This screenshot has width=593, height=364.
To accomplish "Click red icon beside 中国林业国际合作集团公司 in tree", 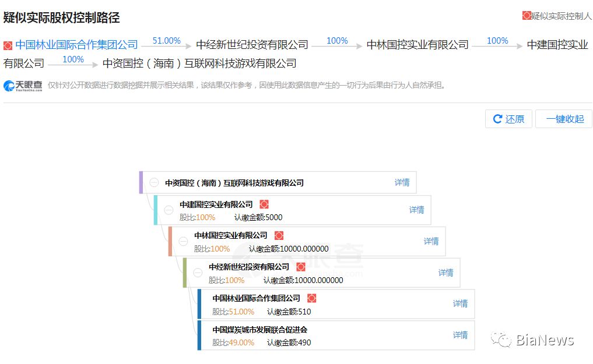I will [311, 298].
